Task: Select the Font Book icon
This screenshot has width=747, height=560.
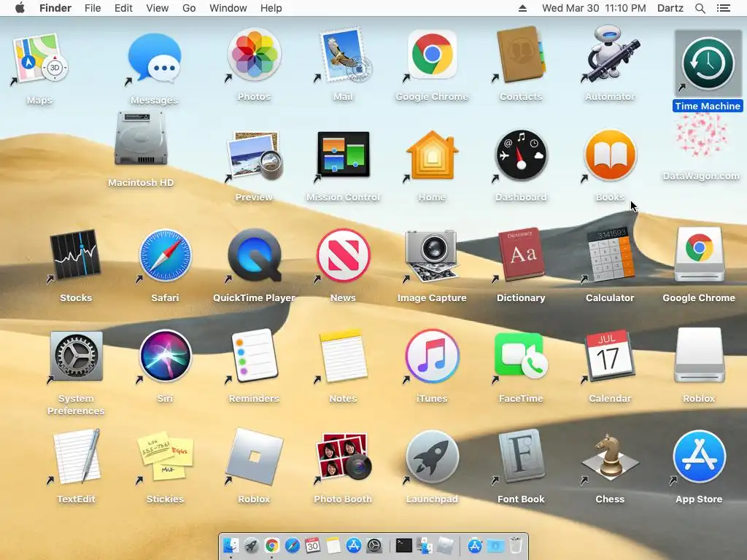Action: click(521, 456)
